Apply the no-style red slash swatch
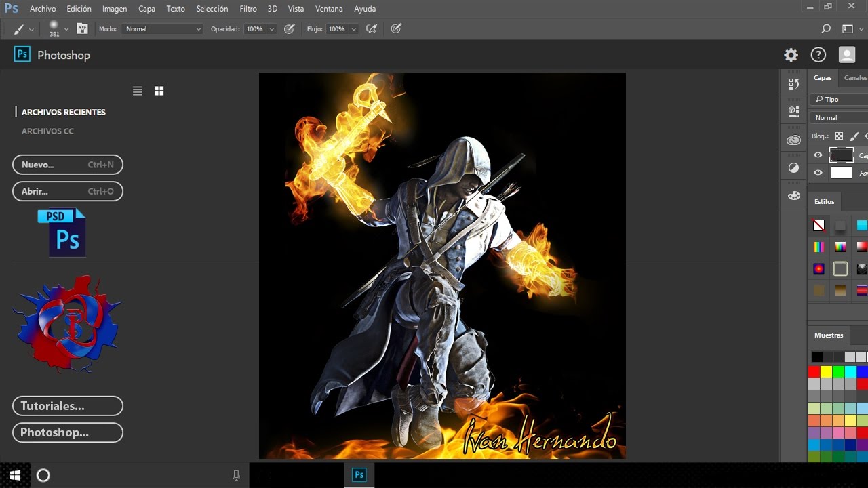 819,226
